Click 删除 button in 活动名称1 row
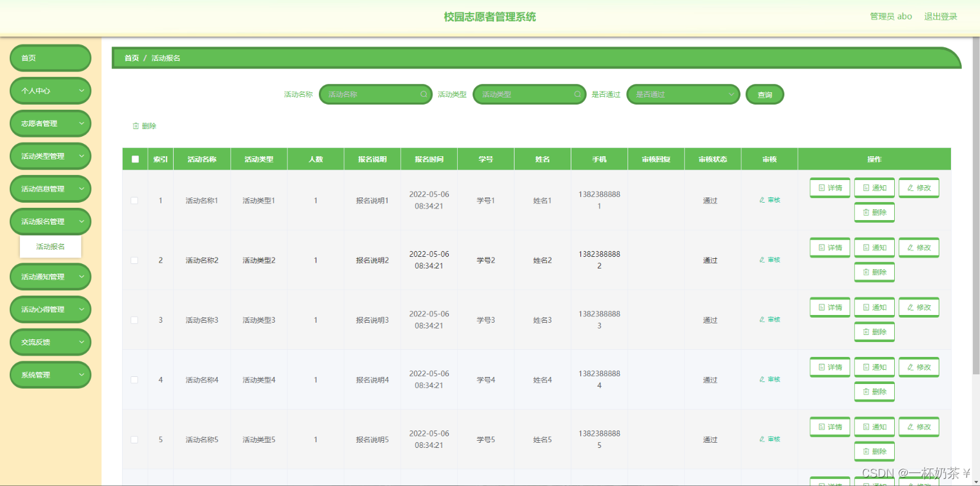The height and width of the screenshot is (486, 980). click(x=875, y=212)
